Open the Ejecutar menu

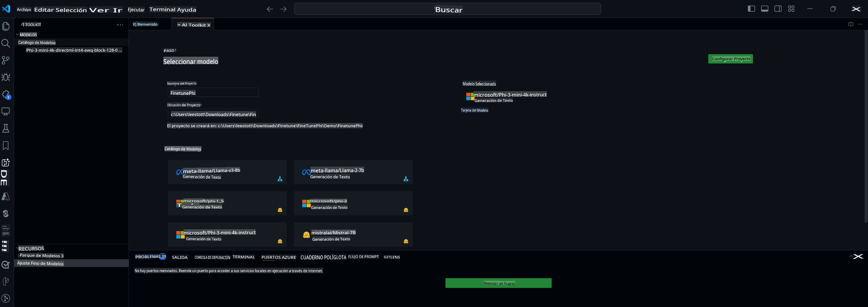[x=136, y=10]
